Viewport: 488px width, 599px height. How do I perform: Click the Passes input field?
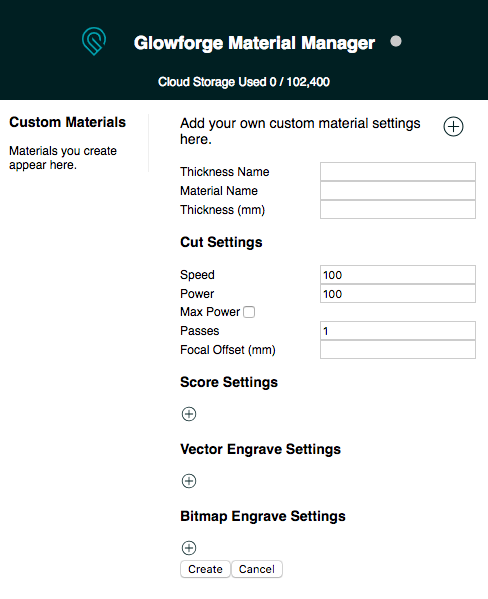(398, 330)
